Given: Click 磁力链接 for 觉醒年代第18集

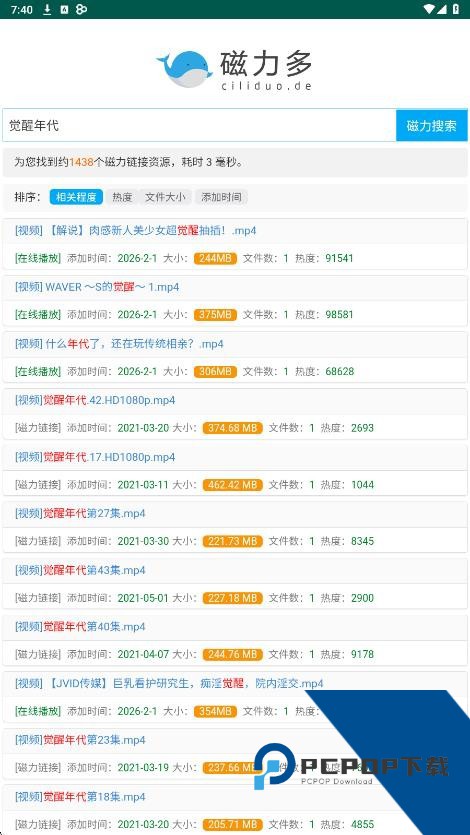Looking at the screenshot, I should point(38,824).
